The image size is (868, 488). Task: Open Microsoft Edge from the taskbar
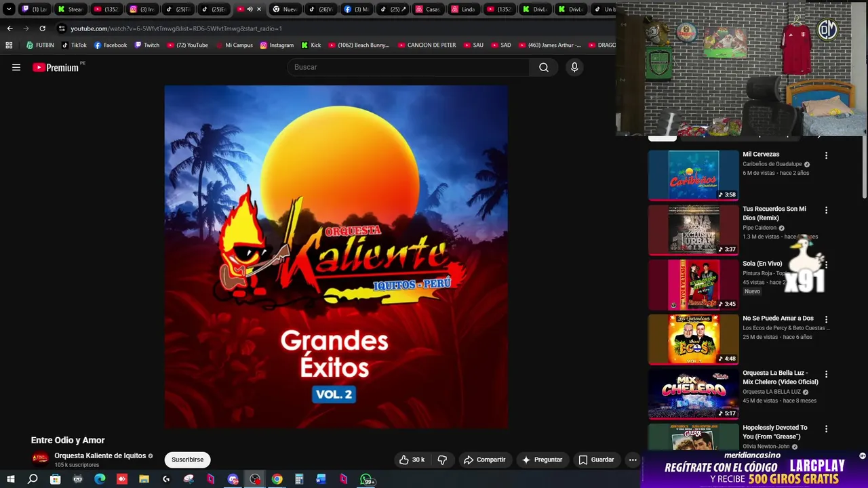(x=100, y=479)
